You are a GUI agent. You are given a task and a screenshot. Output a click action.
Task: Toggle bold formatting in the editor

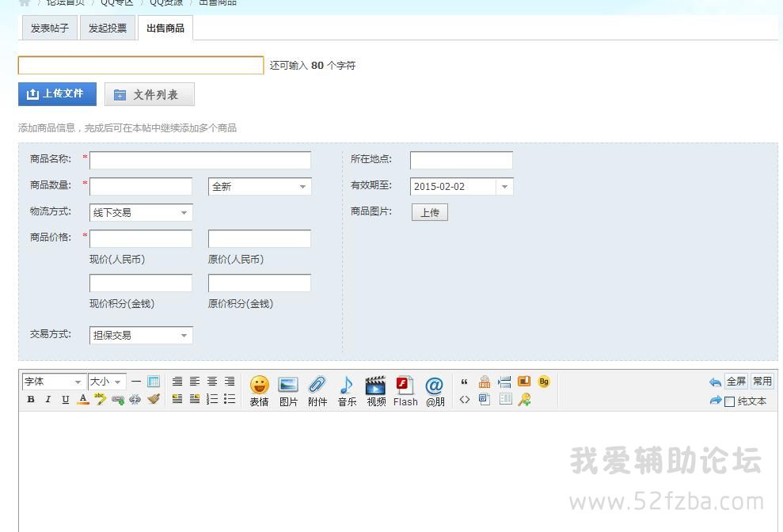coord(31,399)
